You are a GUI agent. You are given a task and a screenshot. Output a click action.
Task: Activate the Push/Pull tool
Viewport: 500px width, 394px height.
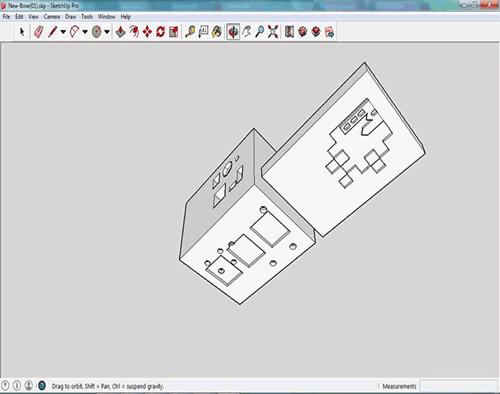tap(120, 32)
